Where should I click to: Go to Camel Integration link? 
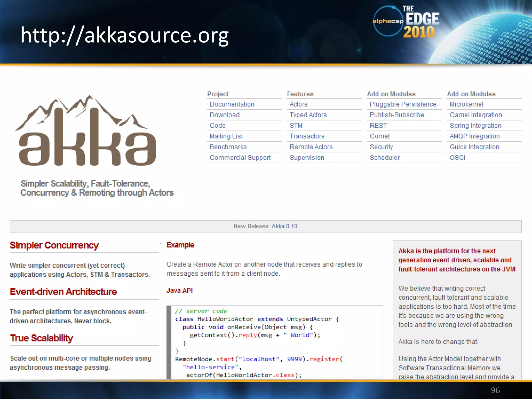pos(476,115)
